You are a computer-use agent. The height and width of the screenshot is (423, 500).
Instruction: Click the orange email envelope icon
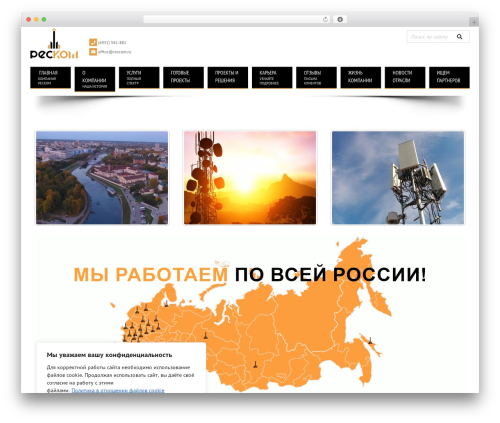click(93, 52)
